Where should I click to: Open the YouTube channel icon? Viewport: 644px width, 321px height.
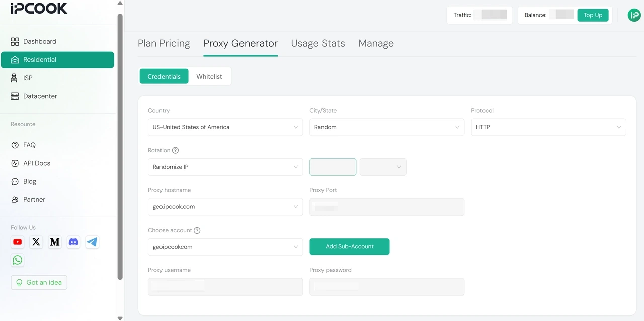click(x=18, y=242)
